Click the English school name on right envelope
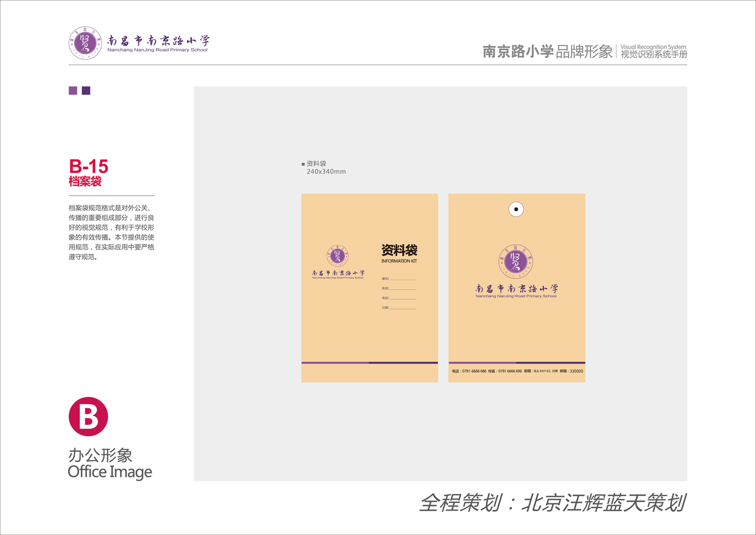Viewport: 756px width, 535px height. click(x=516, y=296)
